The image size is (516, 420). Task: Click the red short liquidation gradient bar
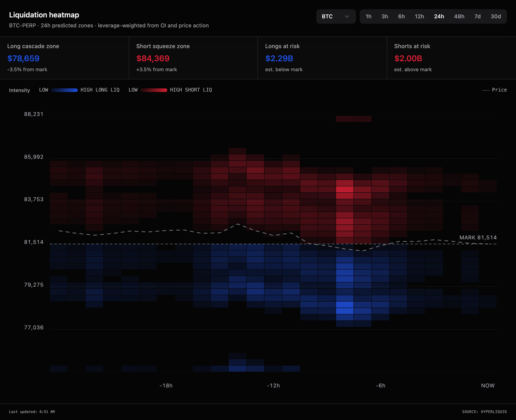tap(154, 90)
